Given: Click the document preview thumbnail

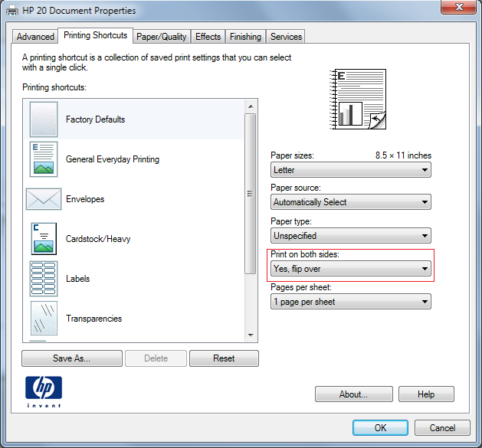Looking at the screenshot, I should click(x=358, y=99).
